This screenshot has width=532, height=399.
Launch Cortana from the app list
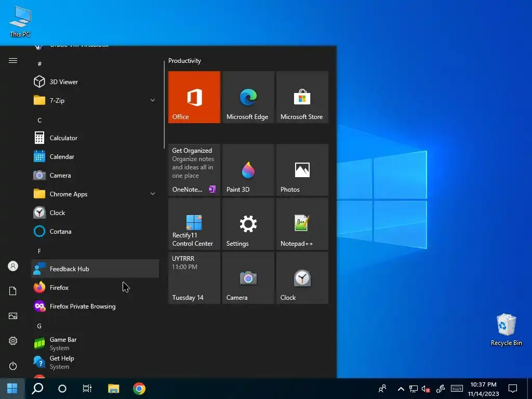pyautogui.click(x=95, y=231)
